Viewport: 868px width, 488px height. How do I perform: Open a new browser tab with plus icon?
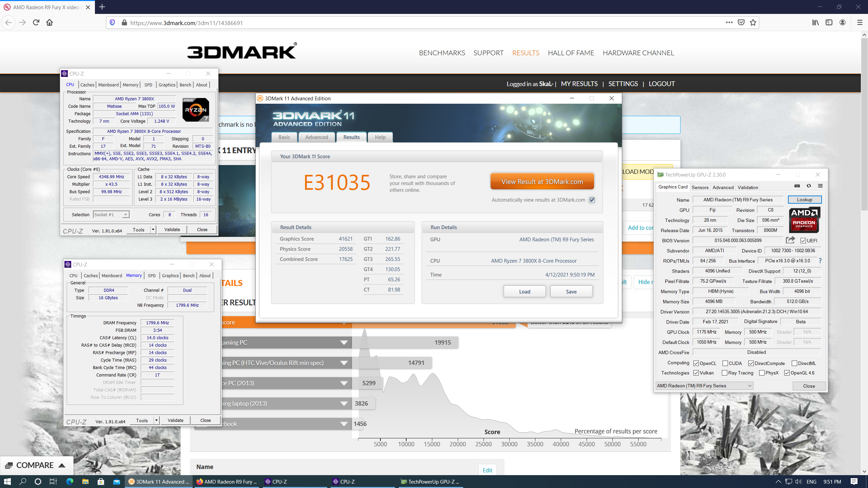(102, 7)
